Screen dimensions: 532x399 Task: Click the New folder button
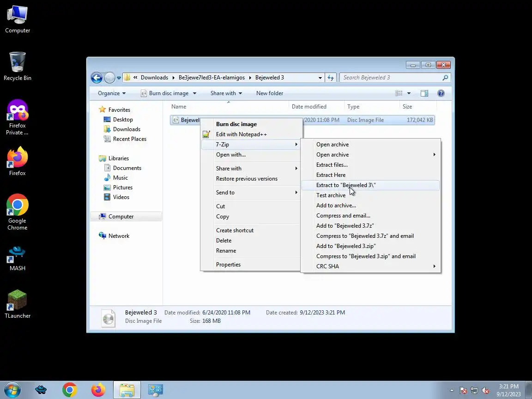coord(269,93)
